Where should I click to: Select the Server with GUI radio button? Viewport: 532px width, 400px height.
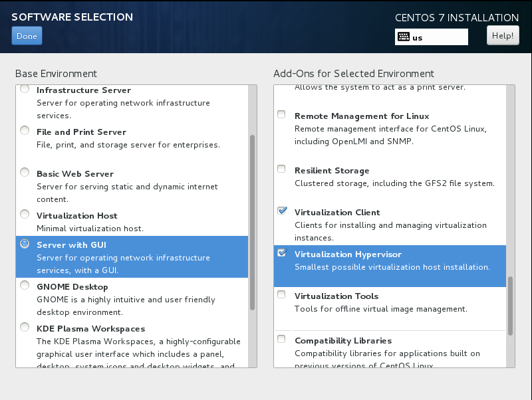[x=25, y=243]
